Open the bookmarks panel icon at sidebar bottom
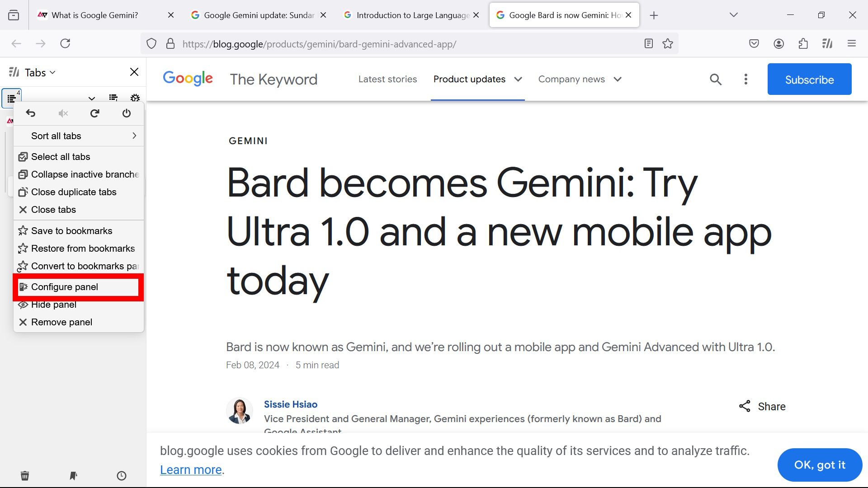The image size is (868, 488). point(73,475)
